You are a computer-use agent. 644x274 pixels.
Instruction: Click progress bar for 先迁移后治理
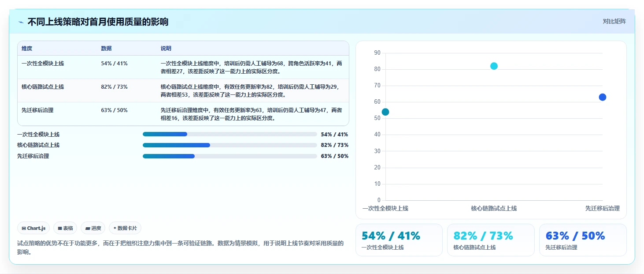point(230,156)
